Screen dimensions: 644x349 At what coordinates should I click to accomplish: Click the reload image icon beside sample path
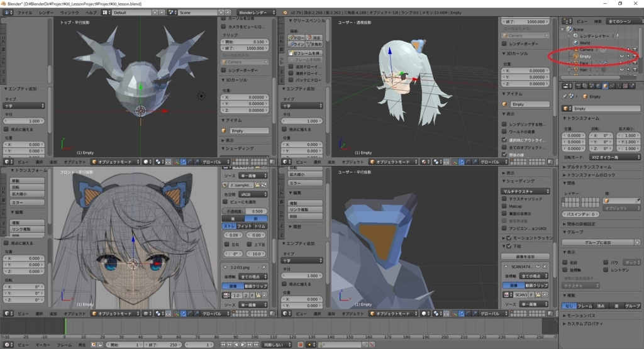click(x=264, y=185)
